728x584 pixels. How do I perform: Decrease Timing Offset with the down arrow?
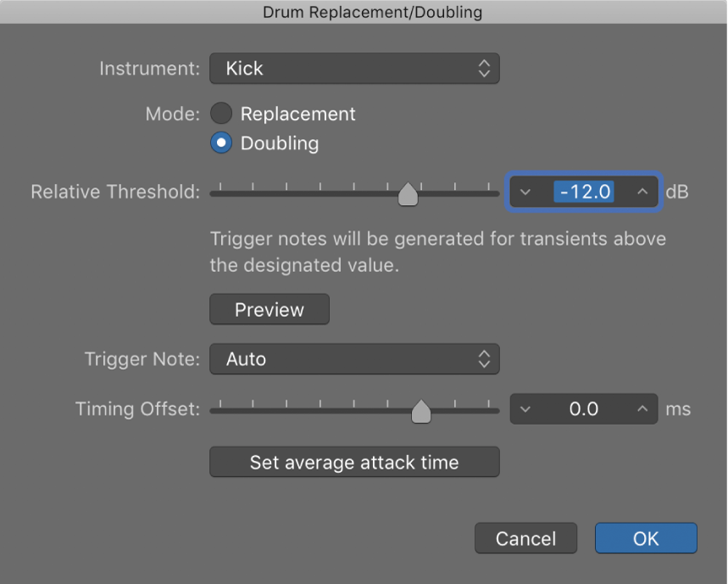click(525, 409)
